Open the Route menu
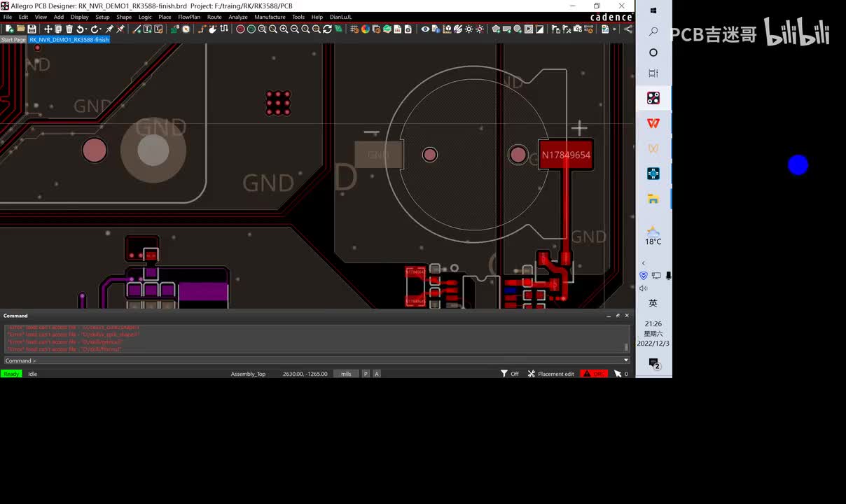The height and width of the screenshot is (504, 846). [214, 17]
